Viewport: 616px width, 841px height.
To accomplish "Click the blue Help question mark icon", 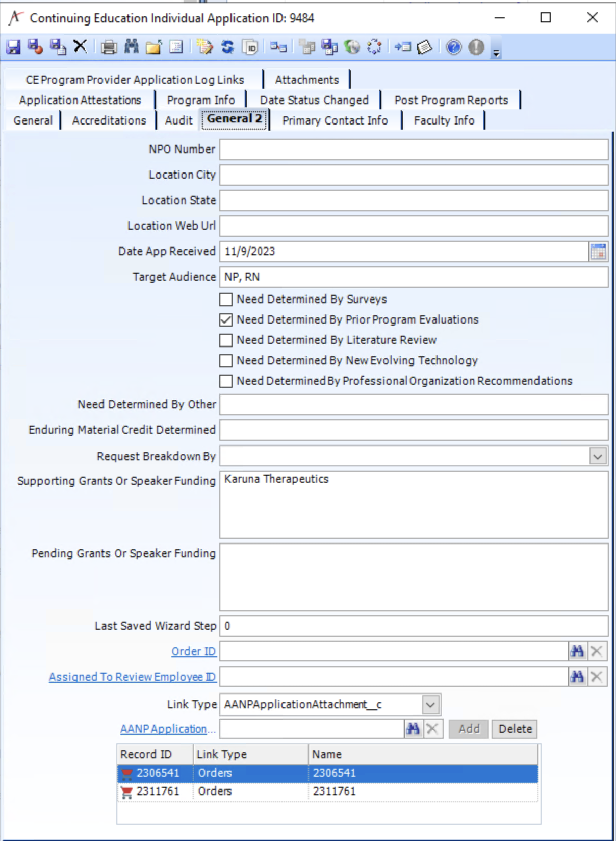I will coord(453,47).
